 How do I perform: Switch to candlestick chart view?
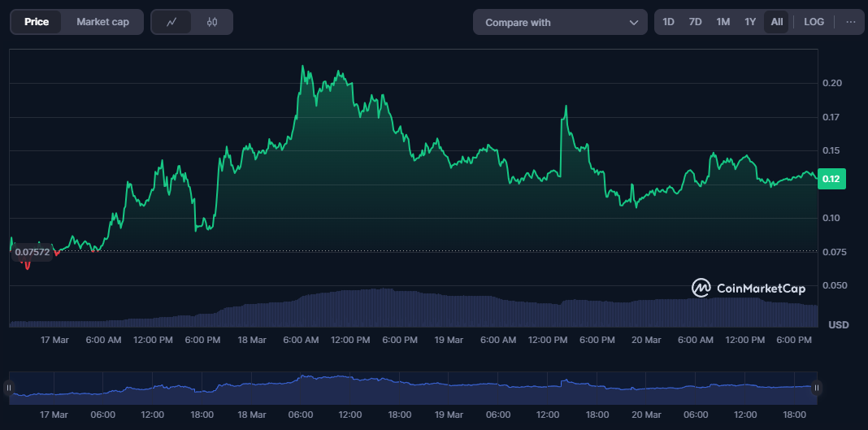212,22
